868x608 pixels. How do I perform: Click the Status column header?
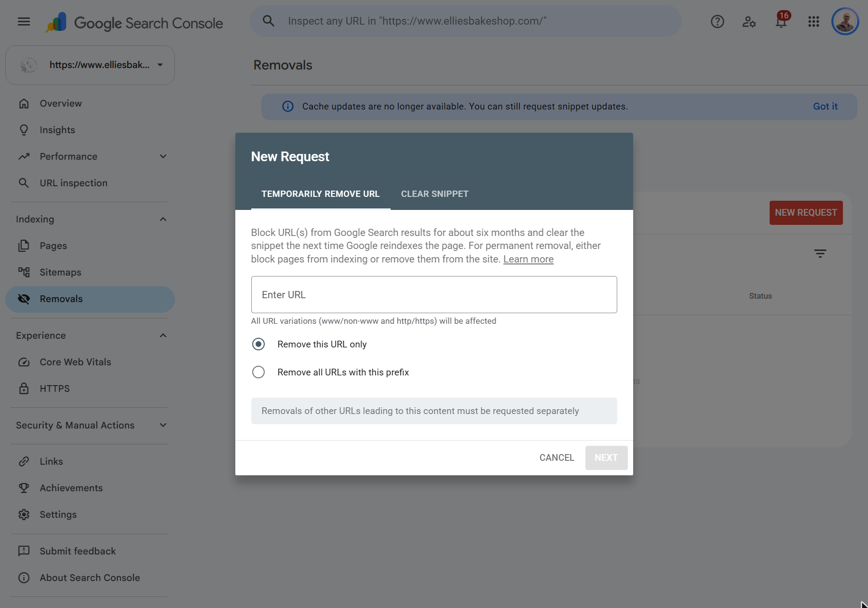click(760, 296)
